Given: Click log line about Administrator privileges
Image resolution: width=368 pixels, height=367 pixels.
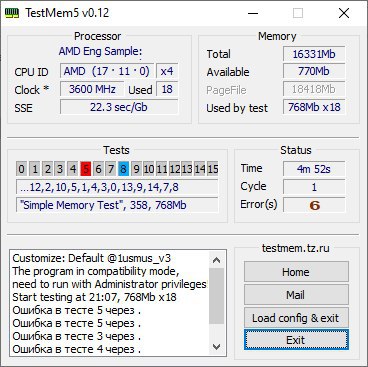Looking at the screenshot, I should coord(109,284).
